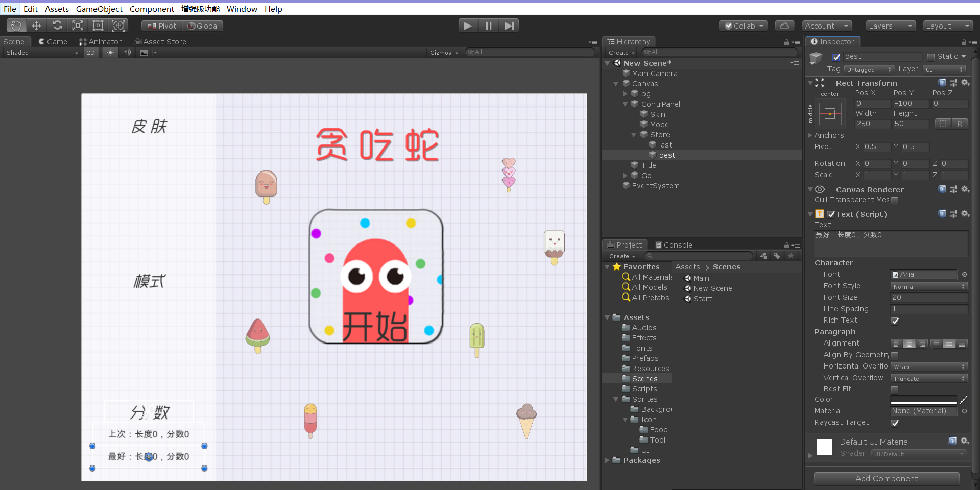
Task: Toggle blueprint mode button
Action: point(943,124)
